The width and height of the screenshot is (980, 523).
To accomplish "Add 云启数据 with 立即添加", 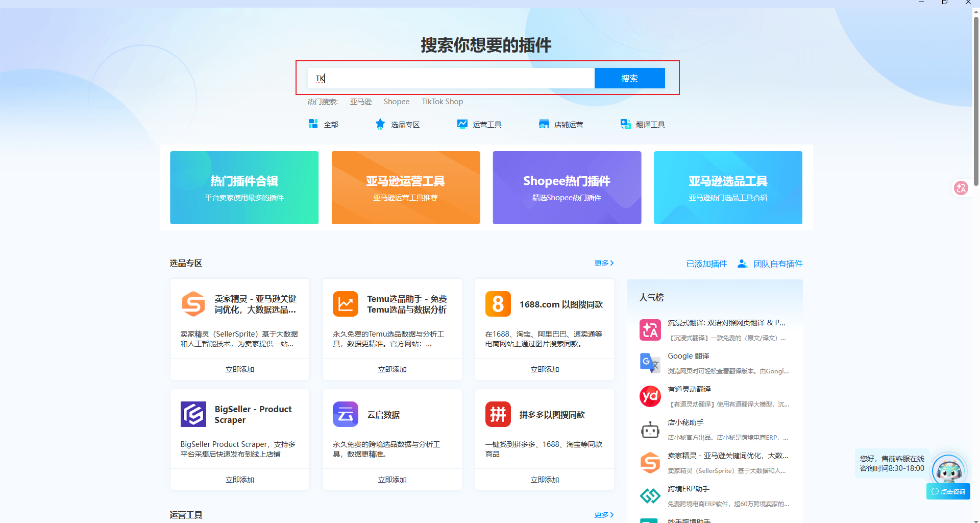I will point(392,480).
